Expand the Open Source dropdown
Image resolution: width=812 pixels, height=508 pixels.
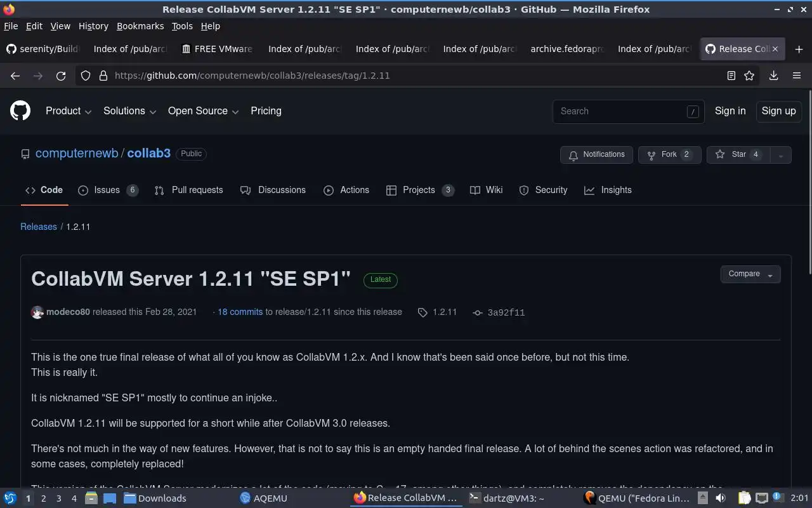click(x=203, y=111)
